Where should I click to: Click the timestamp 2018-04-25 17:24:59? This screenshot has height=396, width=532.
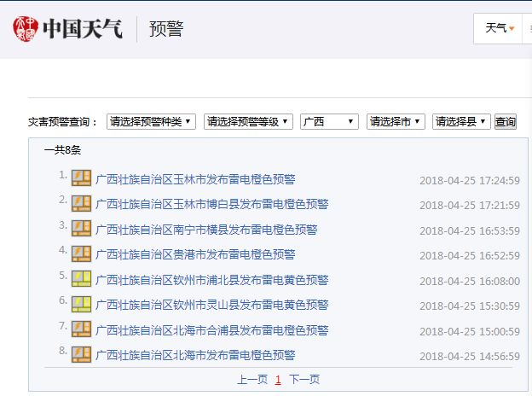pos(470,180)
